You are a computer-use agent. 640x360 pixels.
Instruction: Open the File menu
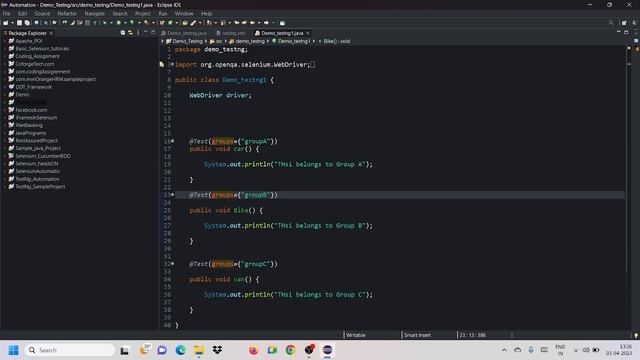click(x=7, y=13)
